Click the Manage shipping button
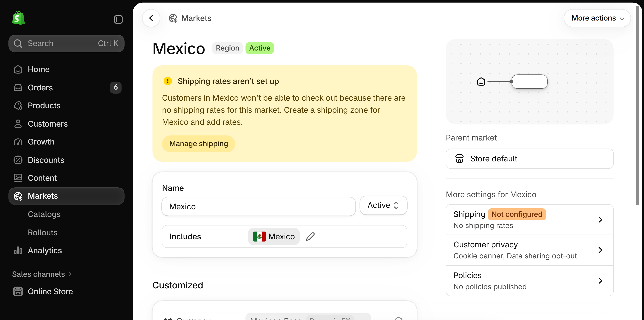 pyautogui.click(x=198, y=143)
